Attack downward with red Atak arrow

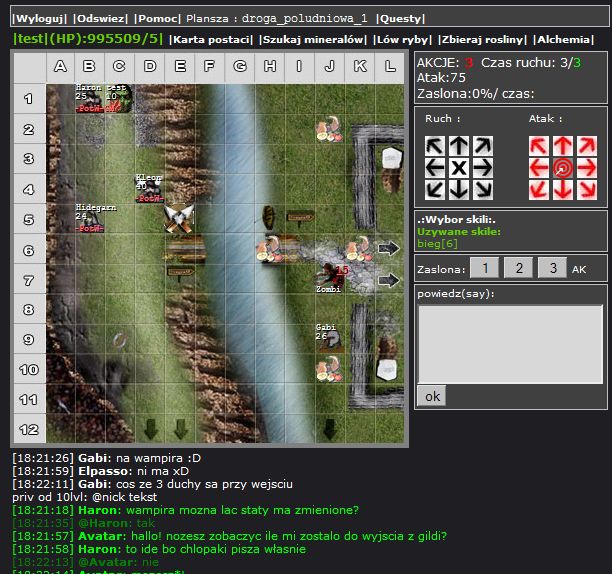pyautogui.click(x=563, y=190)
